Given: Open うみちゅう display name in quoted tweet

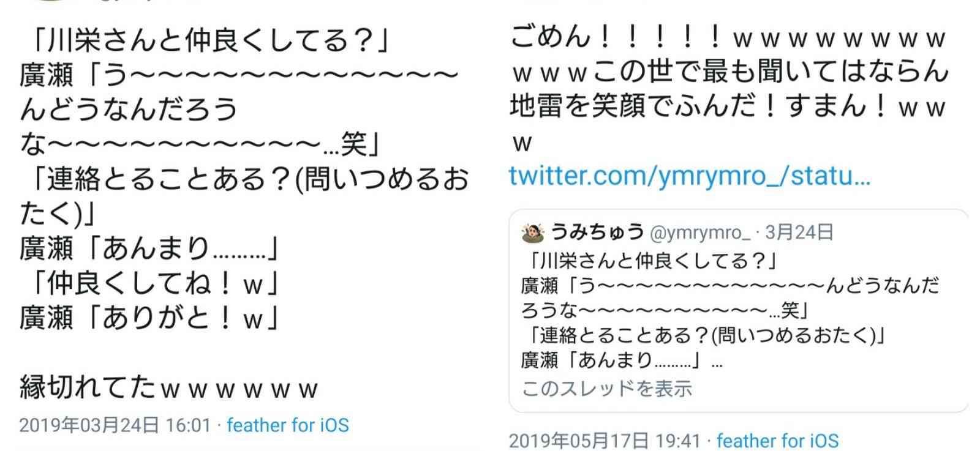Looking at the screenshot, I should tap(597, 232).
